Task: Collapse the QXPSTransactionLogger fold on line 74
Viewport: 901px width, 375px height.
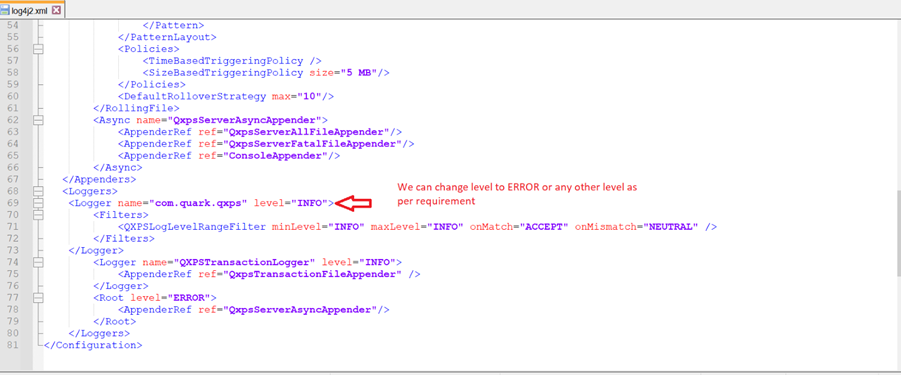Action: (x=38, y=262)
